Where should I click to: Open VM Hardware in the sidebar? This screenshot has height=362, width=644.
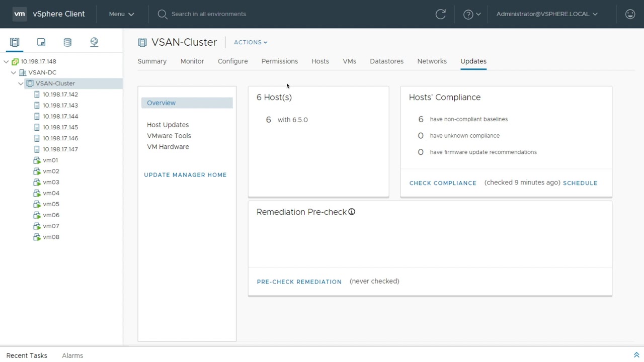point(168,147)
